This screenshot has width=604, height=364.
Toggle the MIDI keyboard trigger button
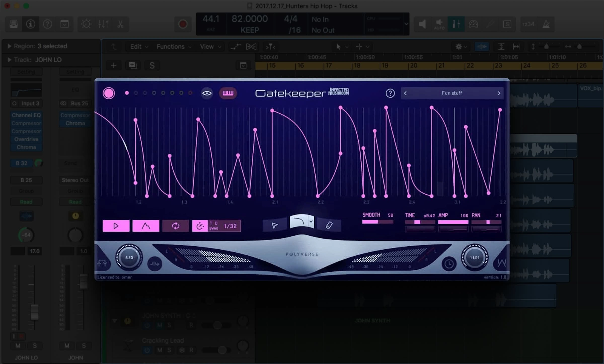pyautogui.click(x=228, y=93)
